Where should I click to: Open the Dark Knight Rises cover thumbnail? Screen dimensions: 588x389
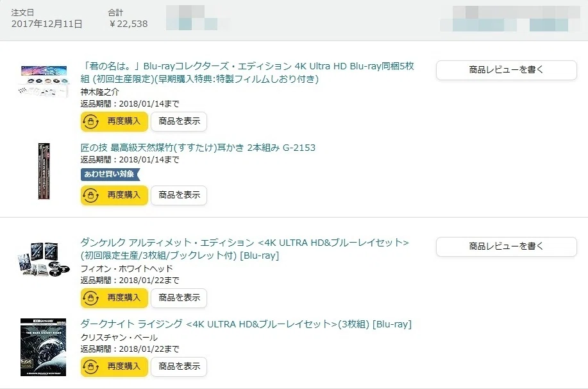[44, 347]
